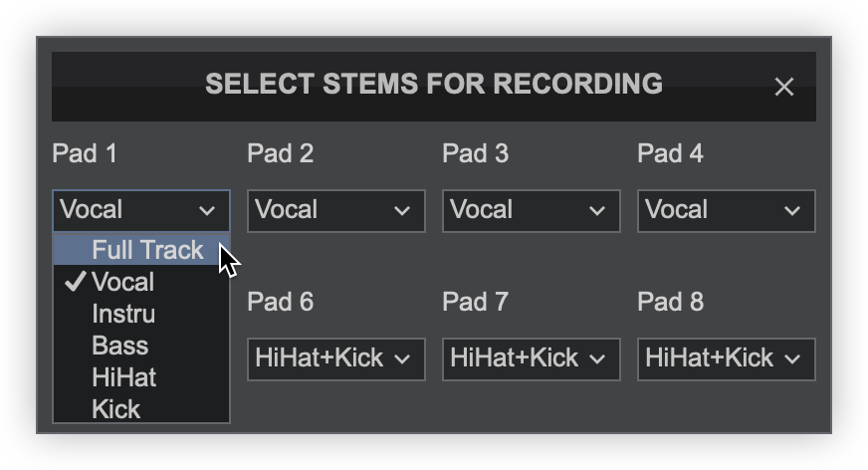Expand the Pad 3 Vocal dropdown

(x=532, y=210)
